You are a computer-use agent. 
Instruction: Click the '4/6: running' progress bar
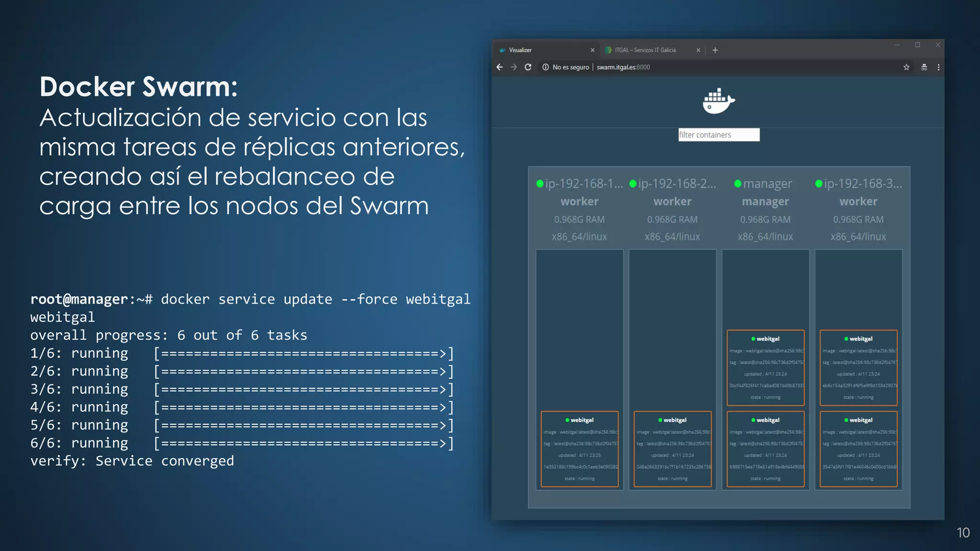[x=304, y=408]
